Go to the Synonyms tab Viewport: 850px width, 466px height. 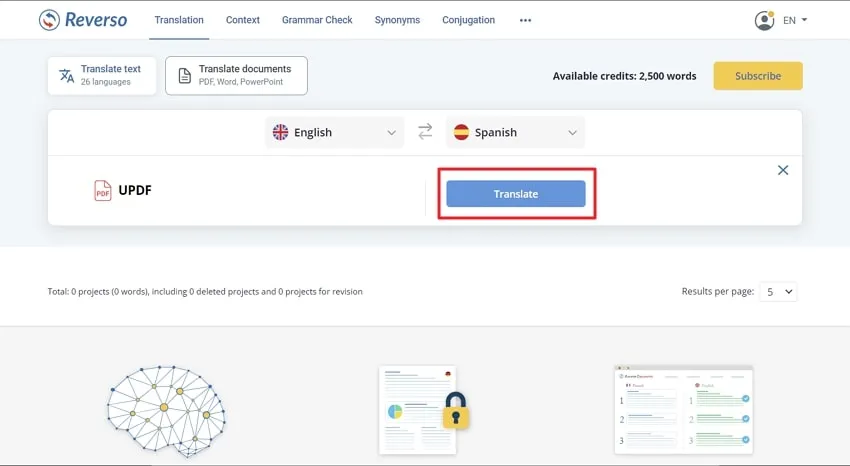pos(397,20)
